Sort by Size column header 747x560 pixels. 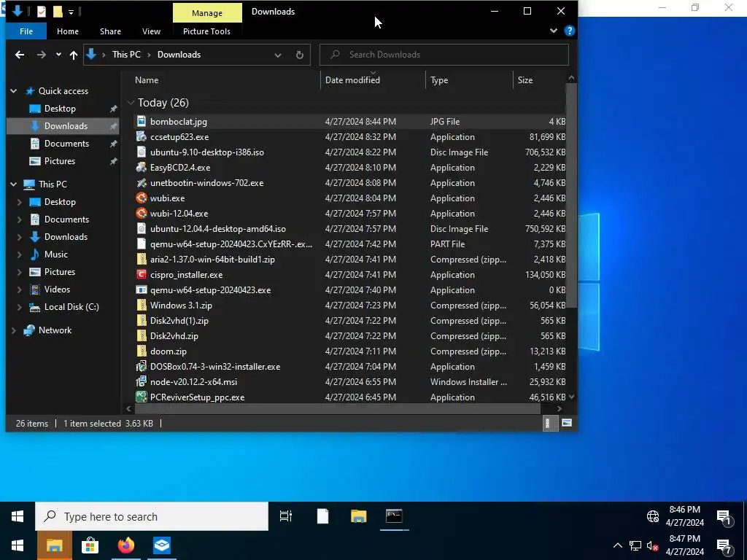coord(539,80)
